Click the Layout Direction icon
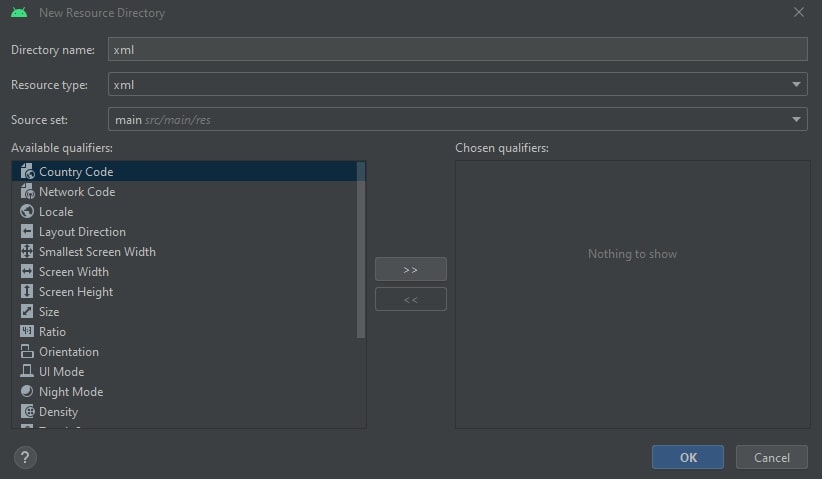 pos(27,232)
